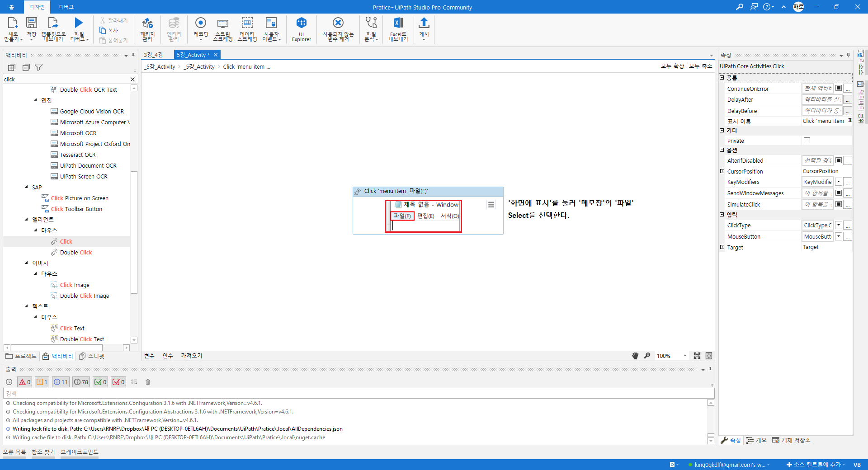Click 모두 축소 button
The width and height of the screenshot is (868, 470).
(x=700, y=66)
